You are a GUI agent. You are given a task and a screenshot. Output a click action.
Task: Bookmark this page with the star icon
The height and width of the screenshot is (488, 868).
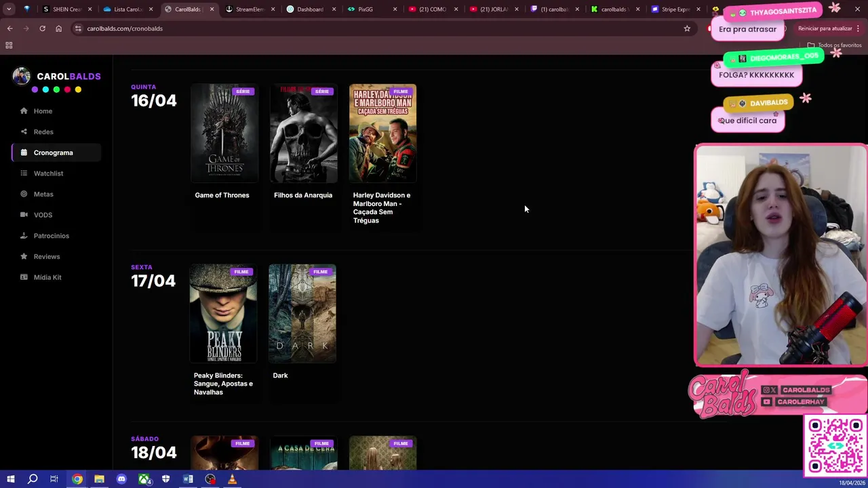point(687,28)
